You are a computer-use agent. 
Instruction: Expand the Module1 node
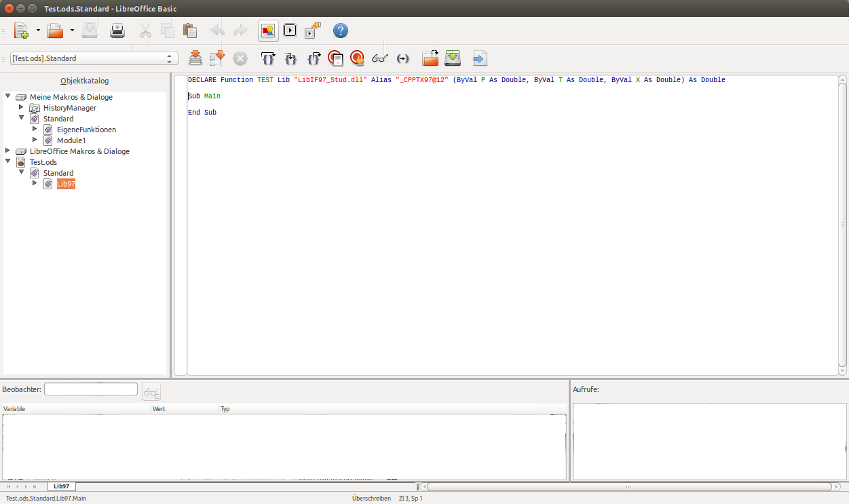[x=35, y=140]
